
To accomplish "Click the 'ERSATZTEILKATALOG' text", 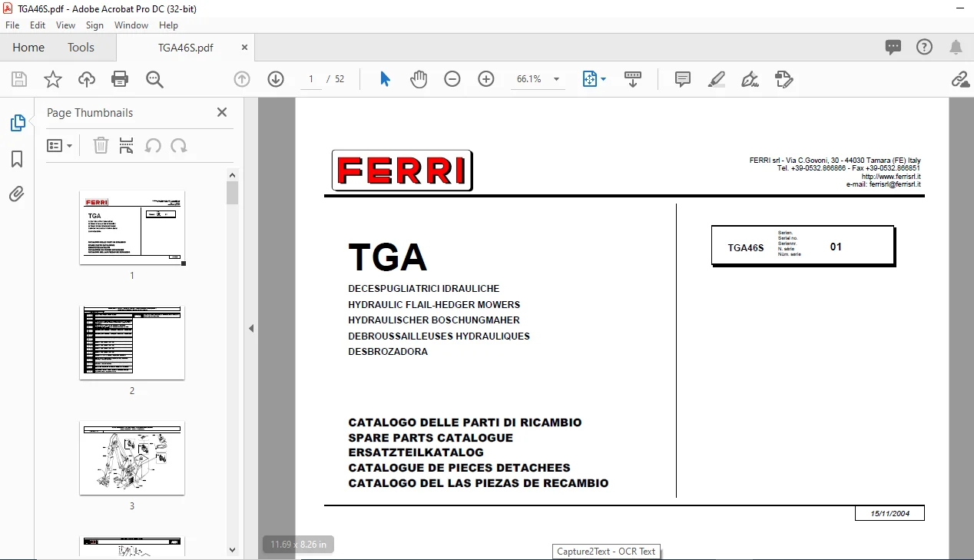I will tap(416, 452).
